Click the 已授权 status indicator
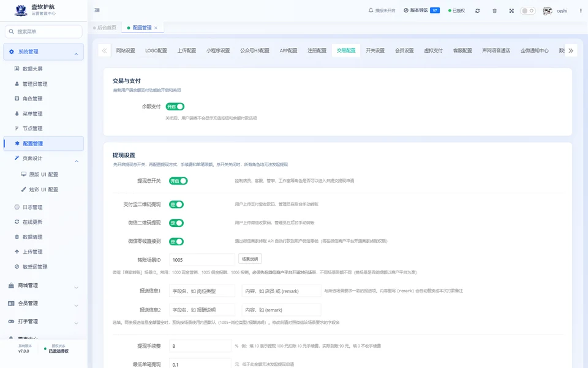 (x=456, y=10)
